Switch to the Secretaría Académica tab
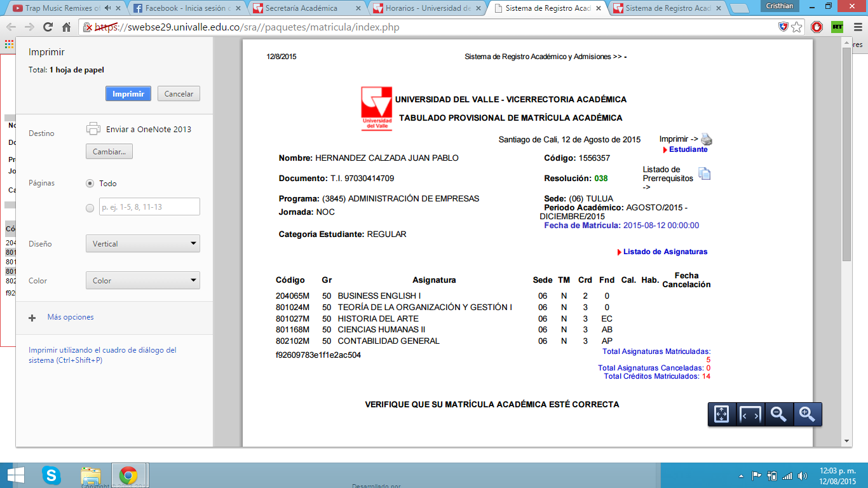The width and height of the screenshot is (868, 488). (305, 8)
